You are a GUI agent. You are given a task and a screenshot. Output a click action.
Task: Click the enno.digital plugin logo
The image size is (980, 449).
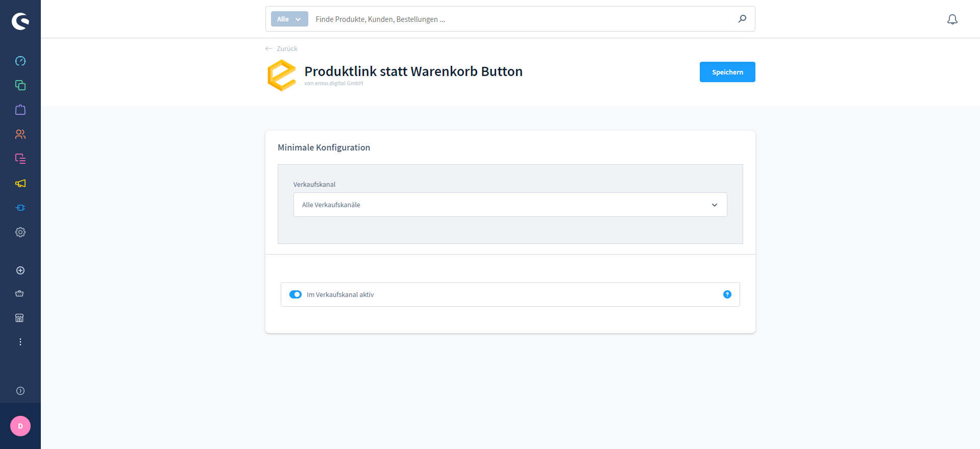pos(282,76)
